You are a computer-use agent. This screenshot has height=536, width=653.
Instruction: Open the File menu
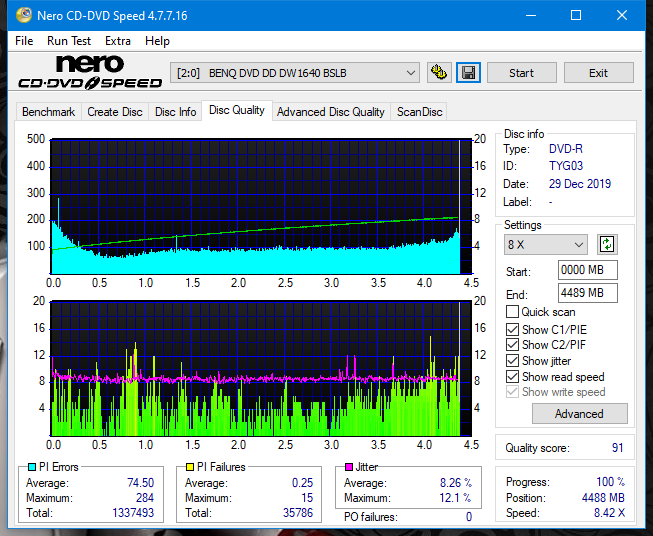pos(24,41)
